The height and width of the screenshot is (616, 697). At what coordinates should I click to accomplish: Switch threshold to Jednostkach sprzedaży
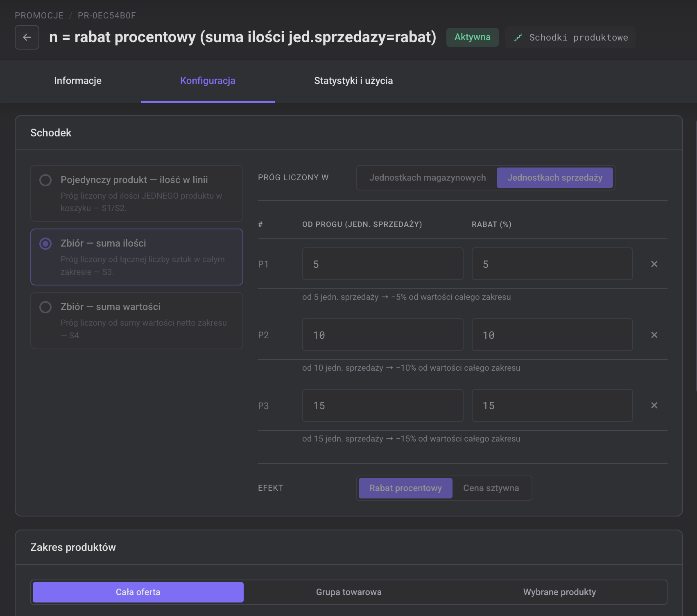[555, 178]
